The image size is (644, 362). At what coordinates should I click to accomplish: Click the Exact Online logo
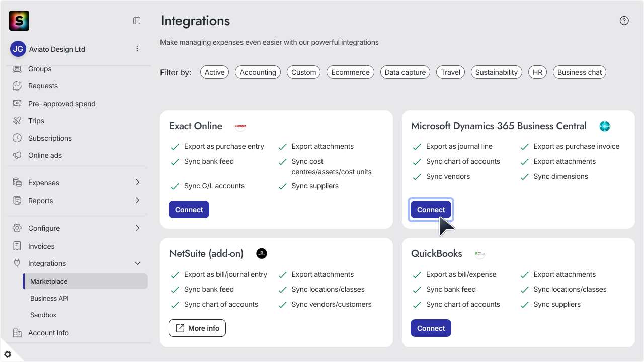coord(240,126)
